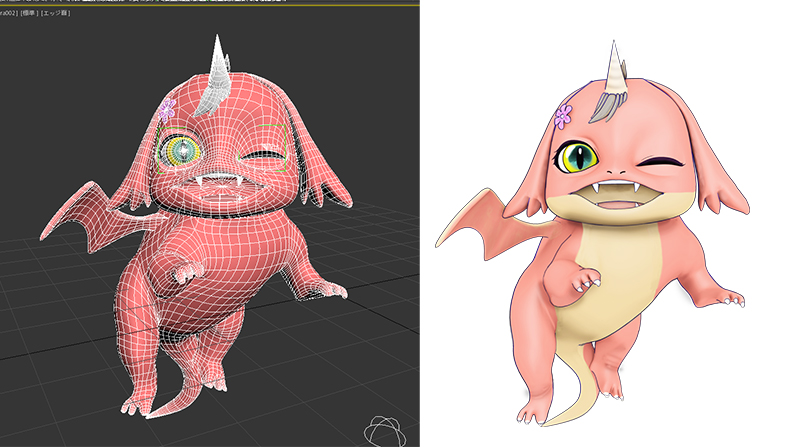The width and height of the screenshot is (800, 447).
Task: Open the [標準] viewport shading label menu
Action: click(x=29, y=13)
